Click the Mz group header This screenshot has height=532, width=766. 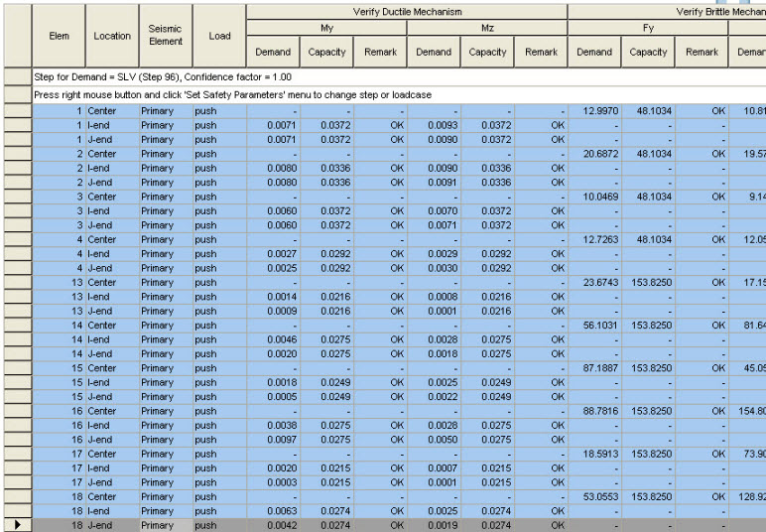[x=487, y=29]
